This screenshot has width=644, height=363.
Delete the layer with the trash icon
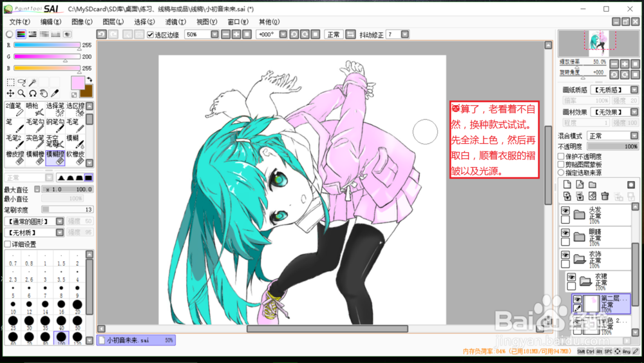coord(605,196)
